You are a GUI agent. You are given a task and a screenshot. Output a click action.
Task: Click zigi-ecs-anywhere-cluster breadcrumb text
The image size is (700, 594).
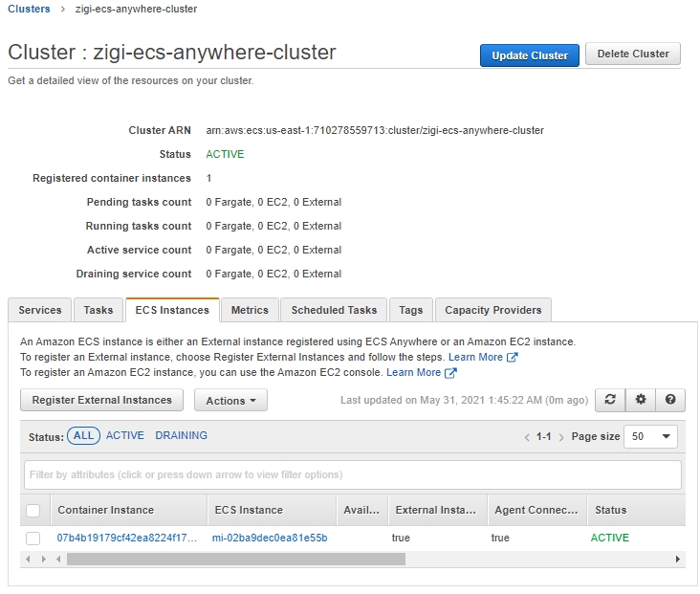(x=136, y=9)
